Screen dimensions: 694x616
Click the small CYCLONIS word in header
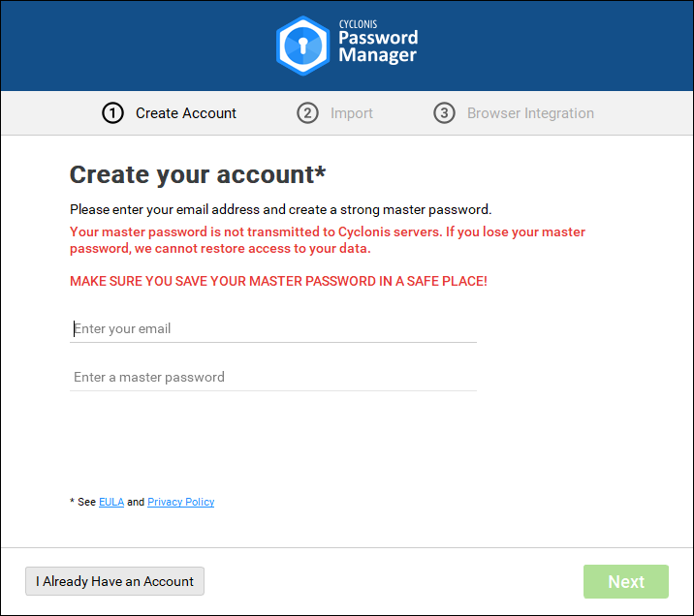click(x=358, y=23)
